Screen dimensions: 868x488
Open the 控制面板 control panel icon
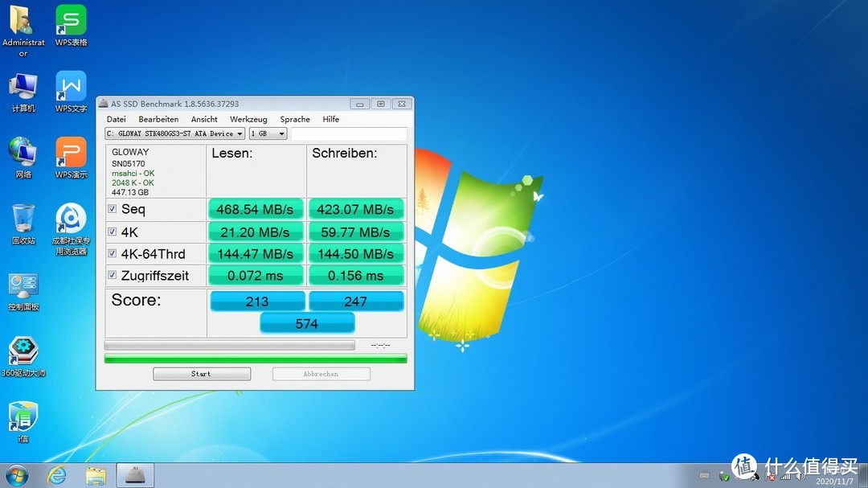[x=23, y=292]
